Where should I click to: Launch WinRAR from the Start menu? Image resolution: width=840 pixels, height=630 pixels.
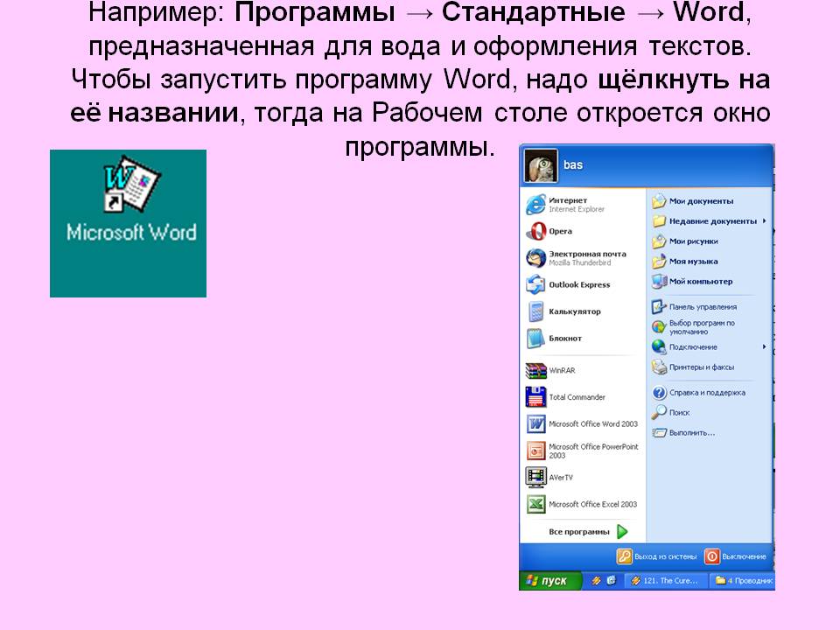coord(536,370)
